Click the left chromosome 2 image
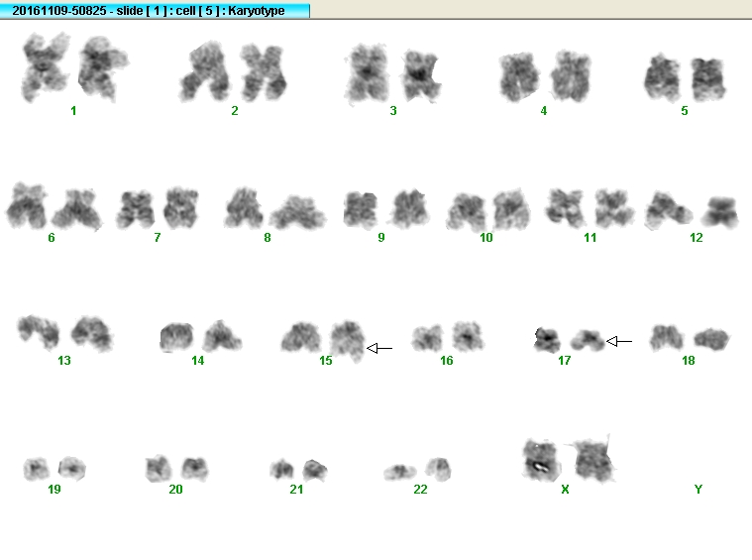Viewport: 752px width, 560px height. coord(205,71)
